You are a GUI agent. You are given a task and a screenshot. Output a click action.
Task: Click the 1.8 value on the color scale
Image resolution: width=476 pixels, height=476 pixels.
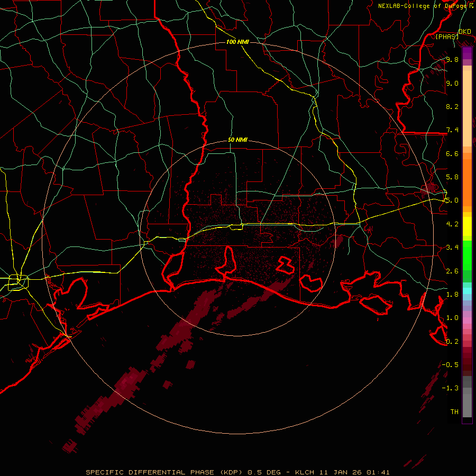[452, 295]
